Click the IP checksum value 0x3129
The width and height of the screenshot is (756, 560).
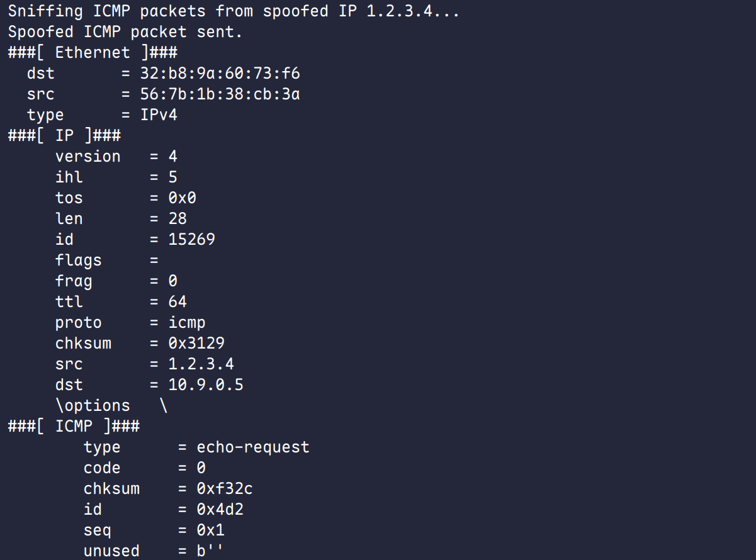point(196,343)
